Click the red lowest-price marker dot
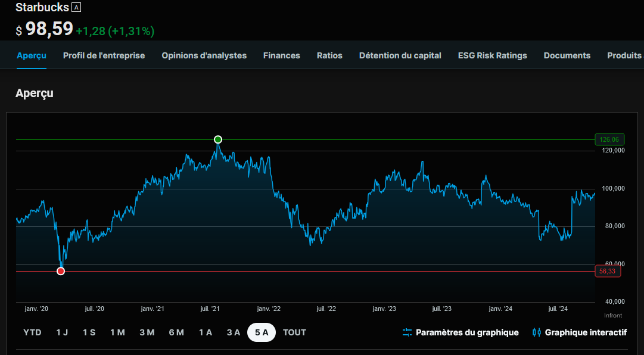This screenshot has width=644, height=355. pos(61,271)
